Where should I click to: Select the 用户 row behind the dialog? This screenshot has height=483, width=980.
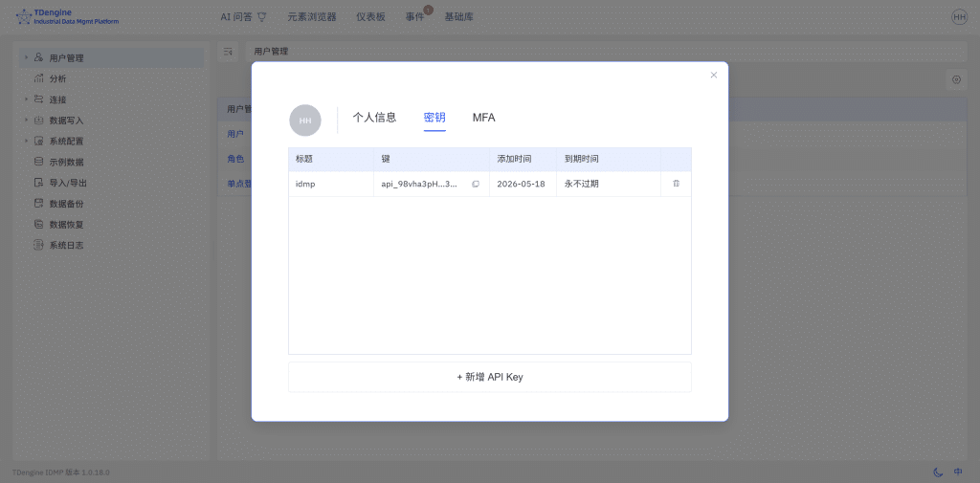pyautogui.click(x=235, y=134)
